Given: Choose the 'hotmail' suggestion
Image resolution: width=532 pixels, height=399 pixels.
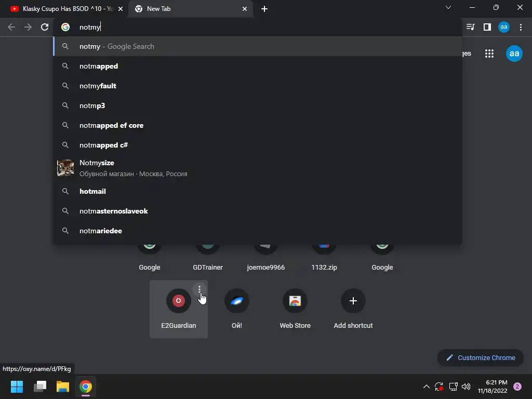Looking at the screenshot, I should click(258, 191).
